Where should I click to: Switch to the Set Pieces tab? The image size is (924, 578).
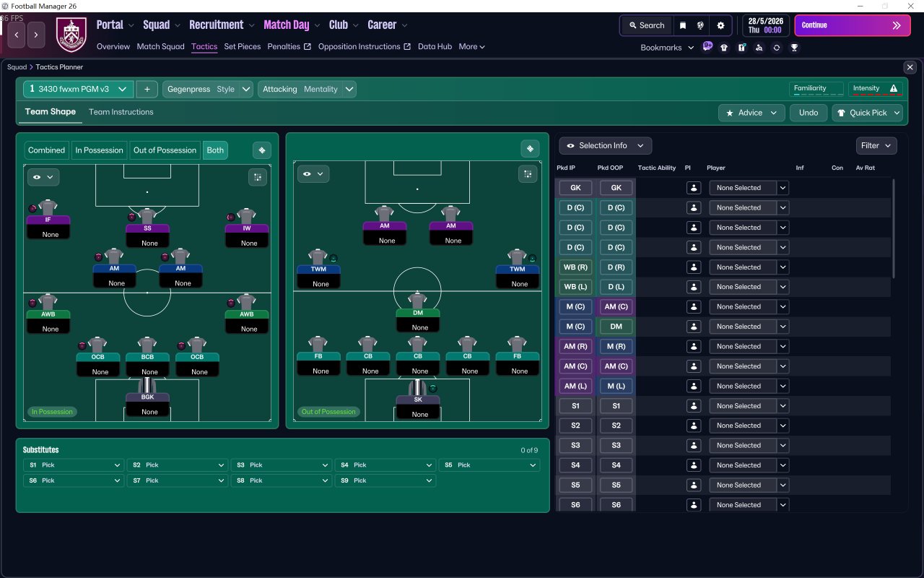[243, 46]
